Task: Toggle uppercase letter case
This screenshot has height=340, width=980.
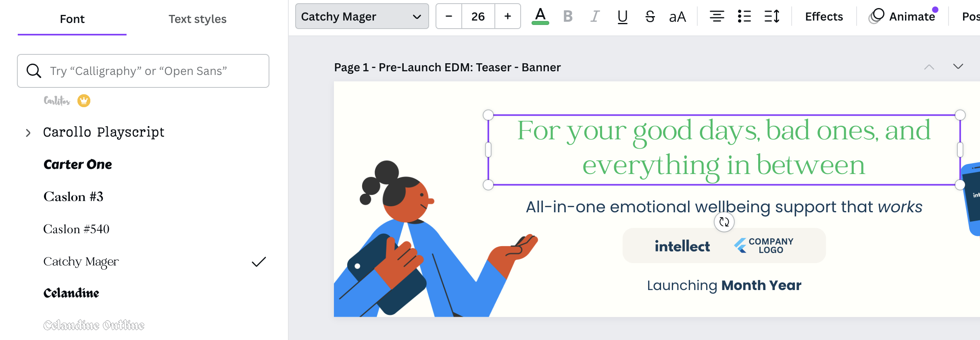Action: pyautogui.click(x=677, y=17)
